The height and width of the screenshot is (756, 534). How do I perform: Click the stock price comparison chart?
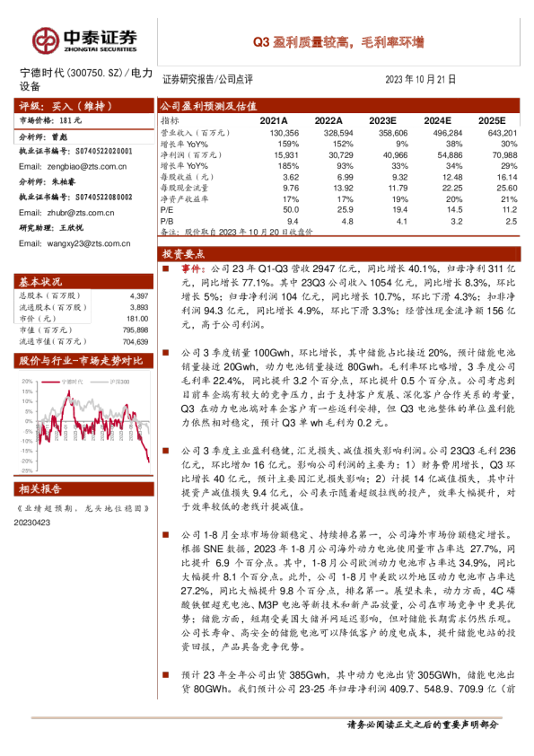84,424
